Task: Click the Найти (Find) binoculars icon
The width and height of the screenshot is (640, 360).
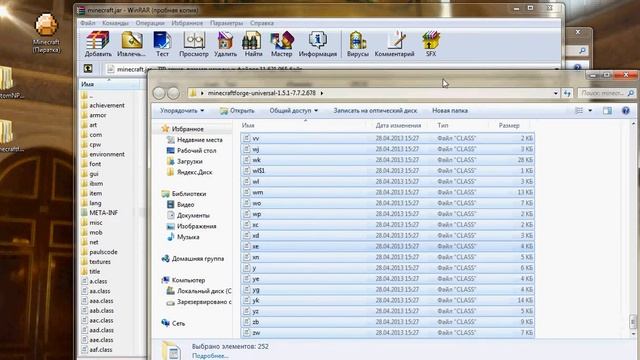Action: tap(253, 44)
